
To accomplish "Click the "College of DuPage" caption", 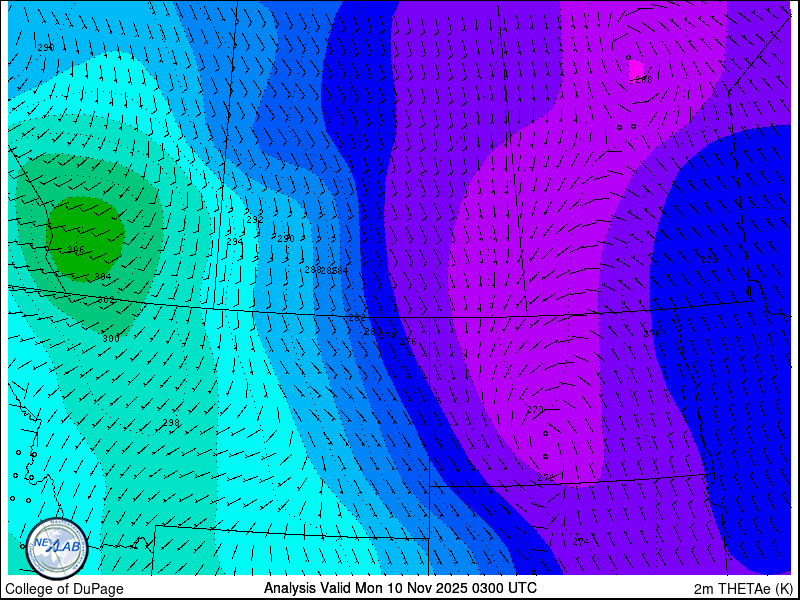I will (x=64, y=589).
